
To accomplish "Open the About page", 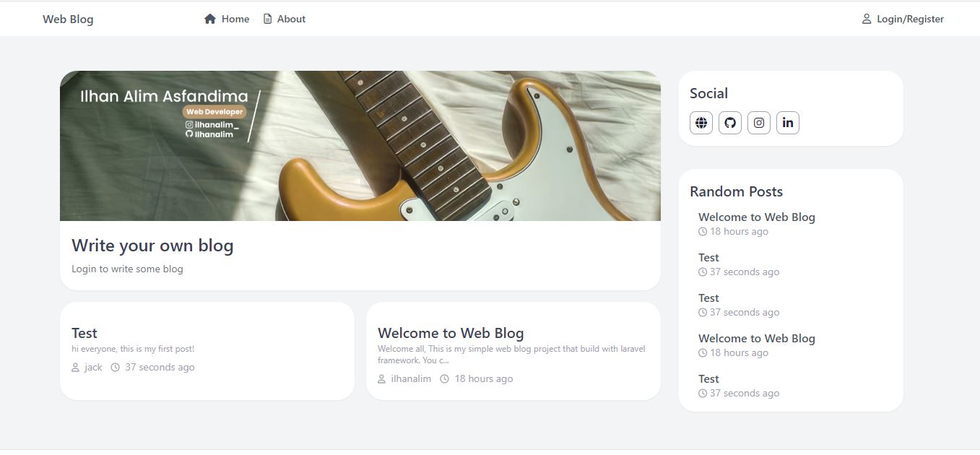I will pyautogui.click(x=285, y=19).
